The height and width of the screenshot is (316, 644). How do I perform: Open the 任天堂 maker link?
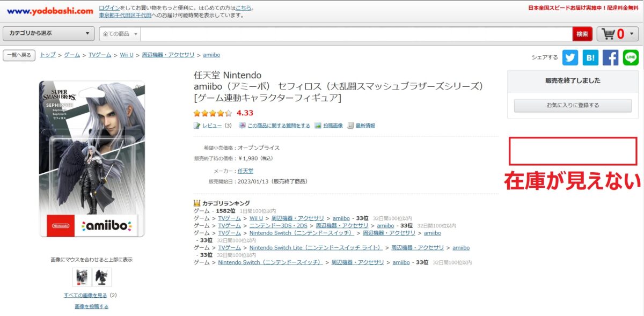(x=245, y=171)
